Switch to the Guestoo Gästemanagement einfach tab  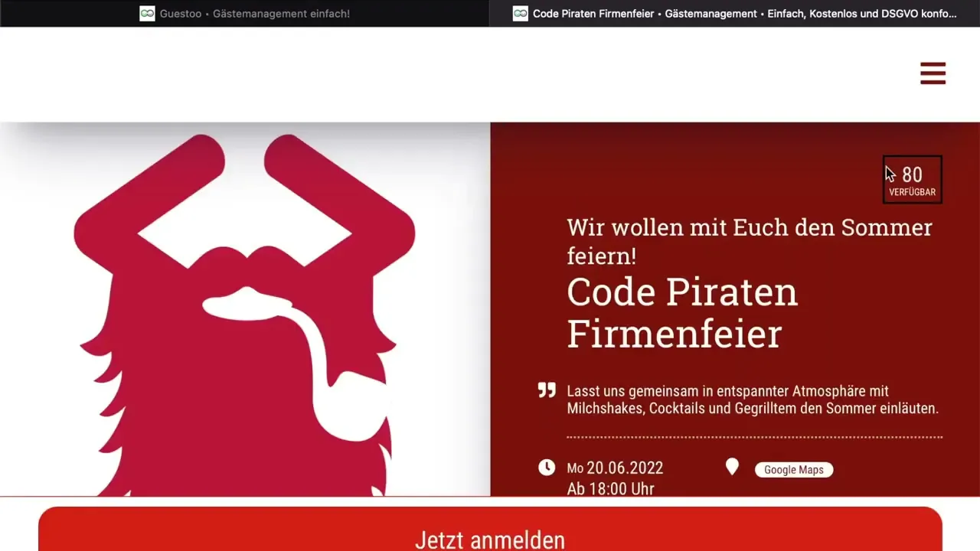pos(245,13)
